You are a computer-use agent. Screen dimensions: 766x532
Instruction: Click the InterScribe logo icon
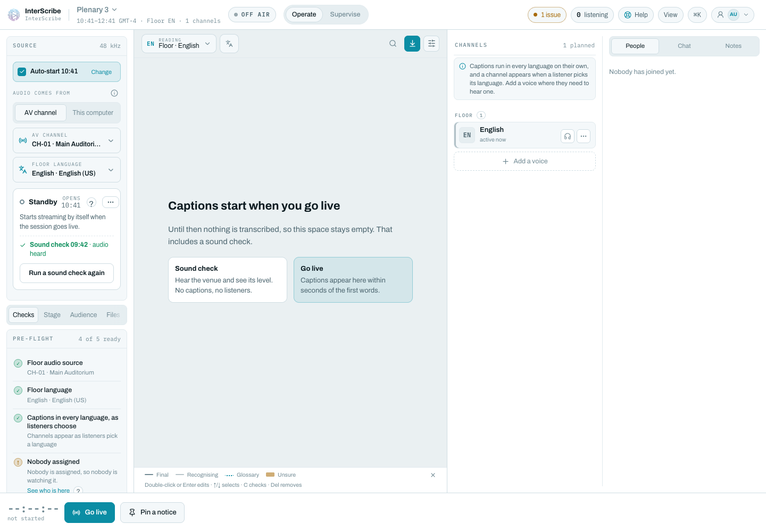click(x=14, y=15)
